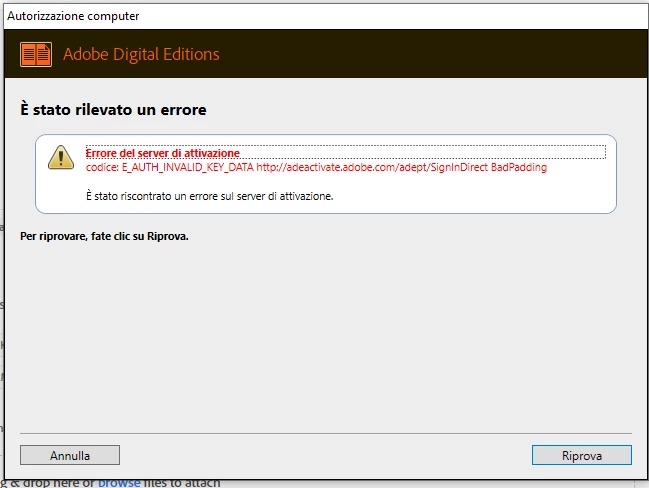Click the E_AUTH_INVALID_KEY_DATA error code line
Image resolution: width=649 pixels, height=488 pixels.
[x=316, y=167]
